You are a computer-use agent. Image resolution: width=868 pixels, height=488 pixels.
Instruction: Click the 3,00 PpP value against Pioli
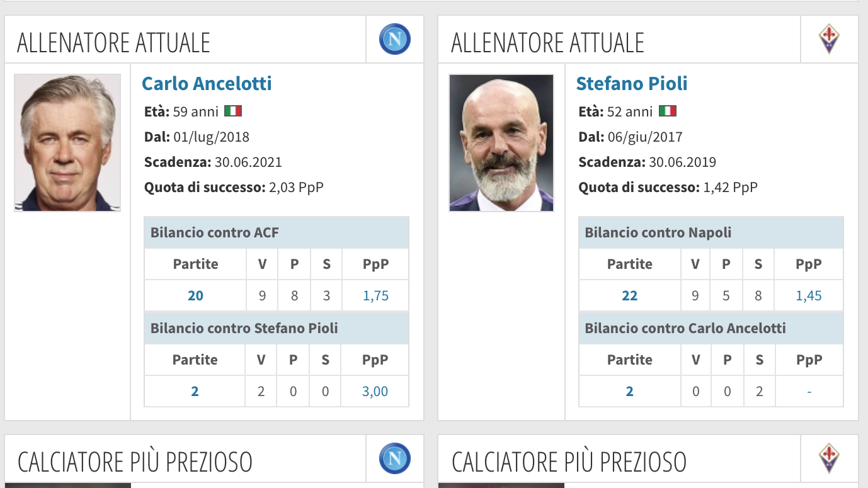[x=375, y=392]
